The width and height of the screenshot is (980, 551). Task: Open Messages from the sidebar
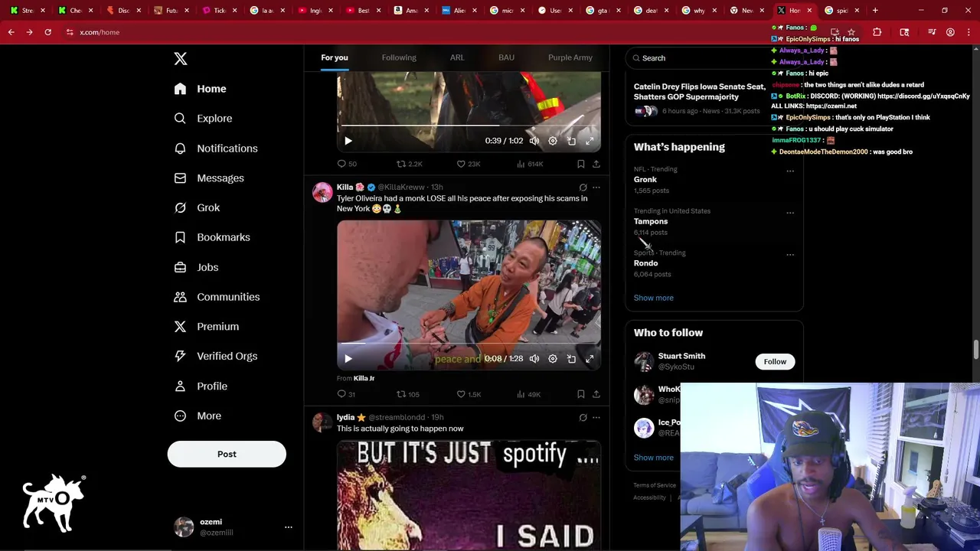pos(209,178)
